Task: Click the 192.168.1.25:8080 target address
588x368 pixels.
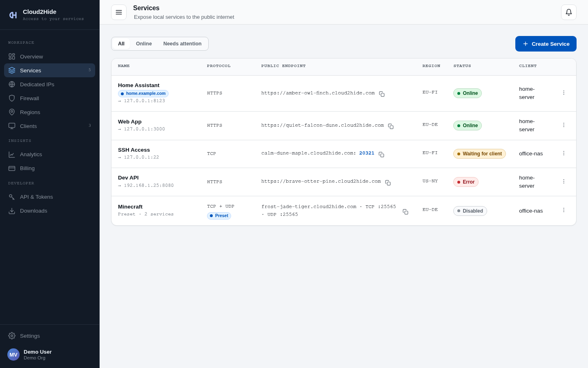Action: pyautogui.click(x=149, y=186)
